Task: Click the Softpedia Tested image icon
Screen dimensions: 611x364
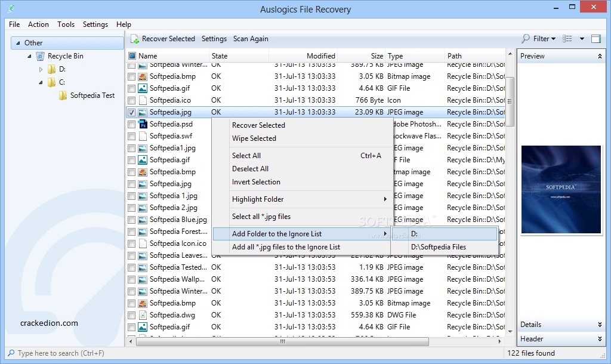Action: [x=143, y=267]
